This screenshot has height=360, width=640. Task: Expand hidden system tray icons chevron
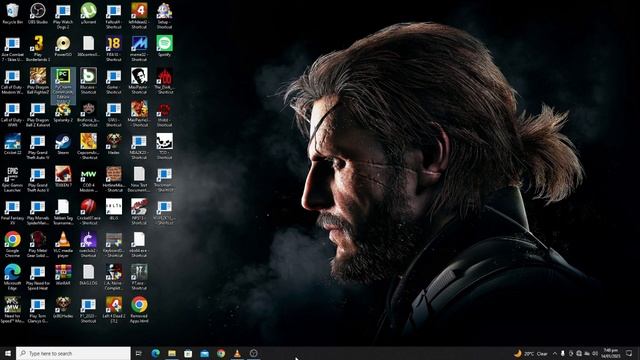click(x=555, y=353)
